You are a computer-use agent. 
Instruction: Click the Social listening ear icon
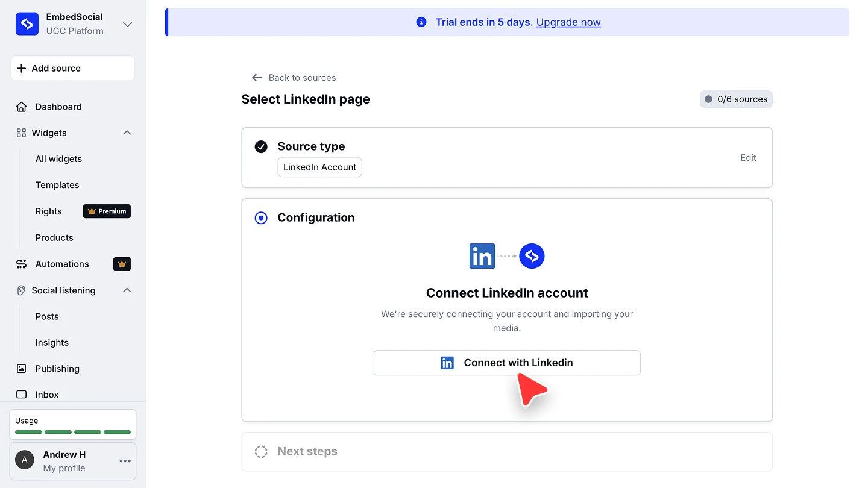pos(21,290)
